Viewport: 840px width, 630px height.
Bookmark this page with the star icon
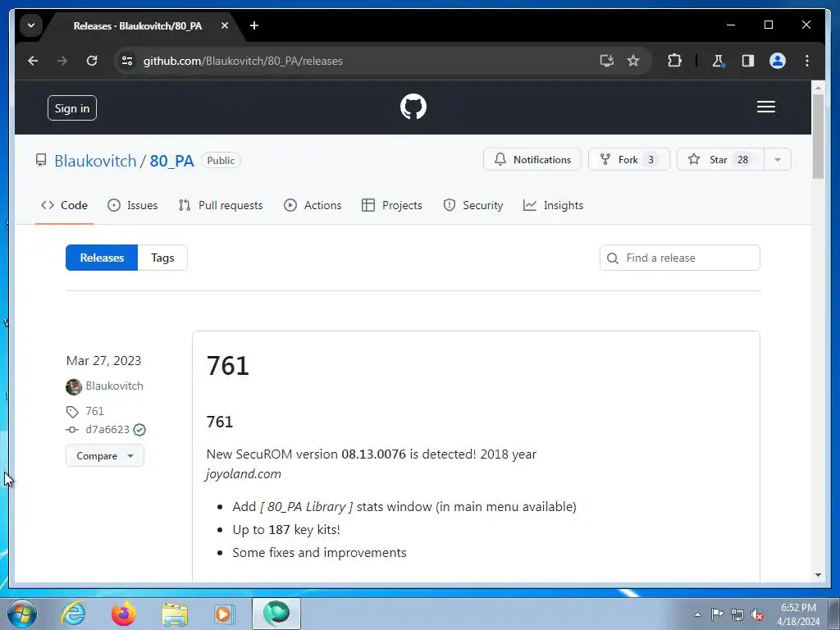[x=633, y=61]
